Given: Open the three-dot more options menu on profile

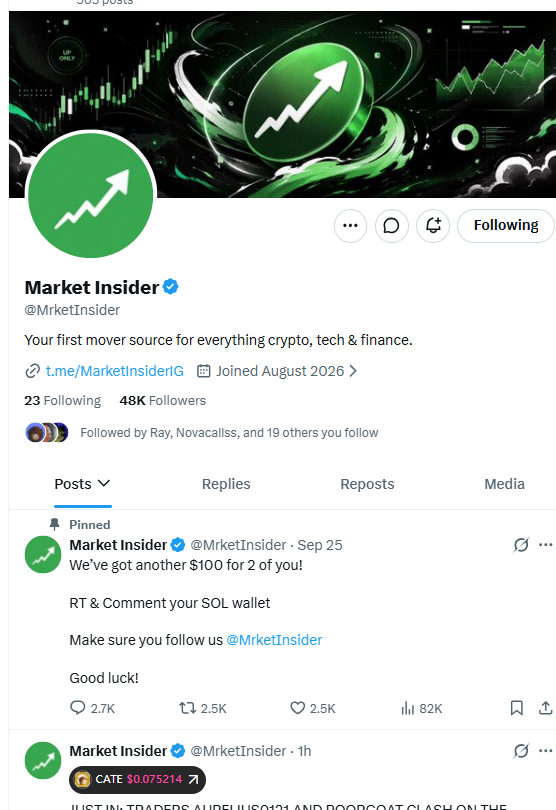Looking at the screenshot, I should point(350,226).
